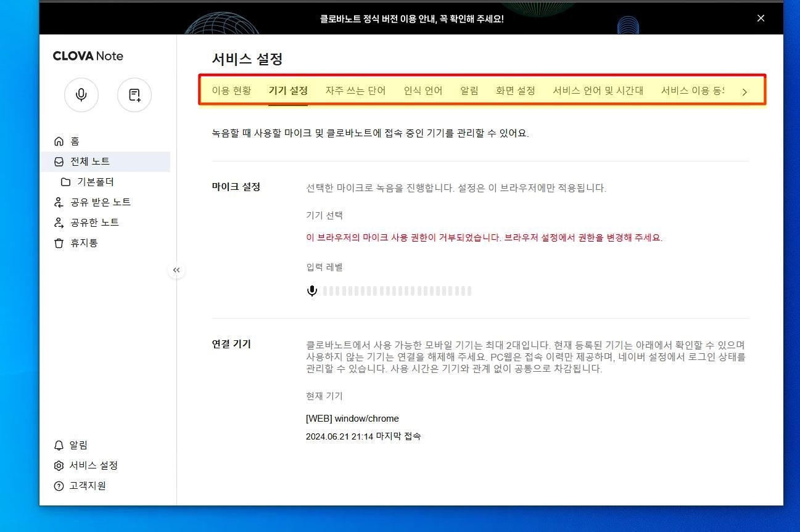Viewport: 800px width, 532px height.
Task: Click the 현재 기기 label
Action: (324, 396)
